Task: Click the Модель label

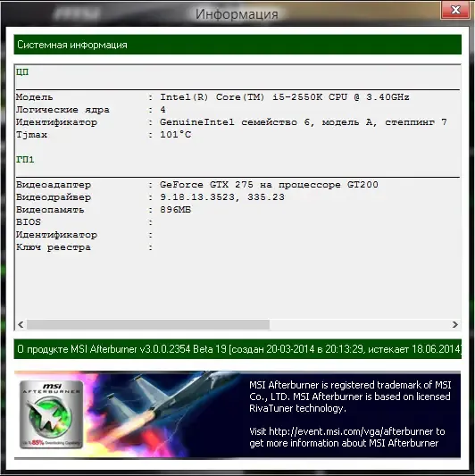Action: pyautogui.click(x=34, y=97)
